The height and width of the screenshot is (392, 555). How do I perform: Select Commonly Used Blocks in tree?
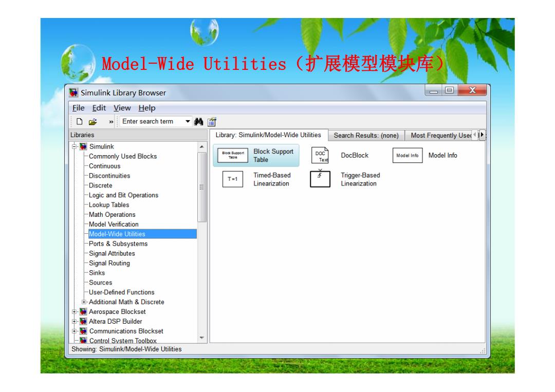coord(123,156)
